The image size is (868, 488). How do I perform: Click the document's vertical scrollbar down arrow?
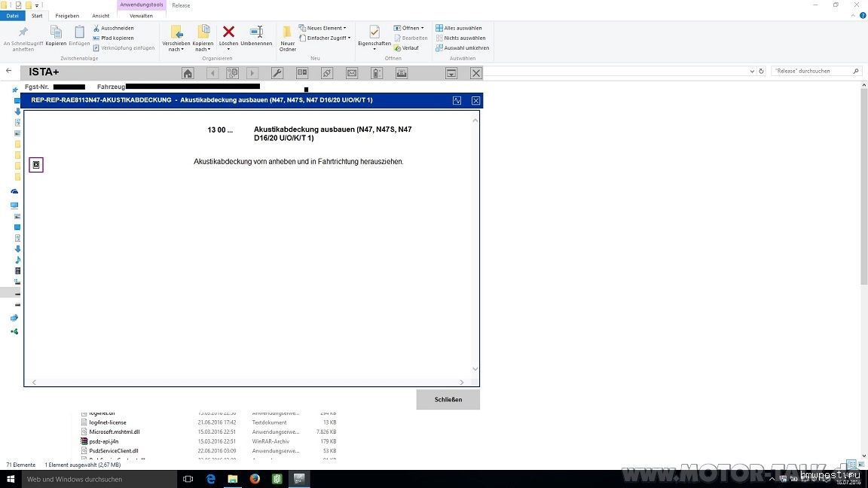pyautogui.click(x=475, y=369)
